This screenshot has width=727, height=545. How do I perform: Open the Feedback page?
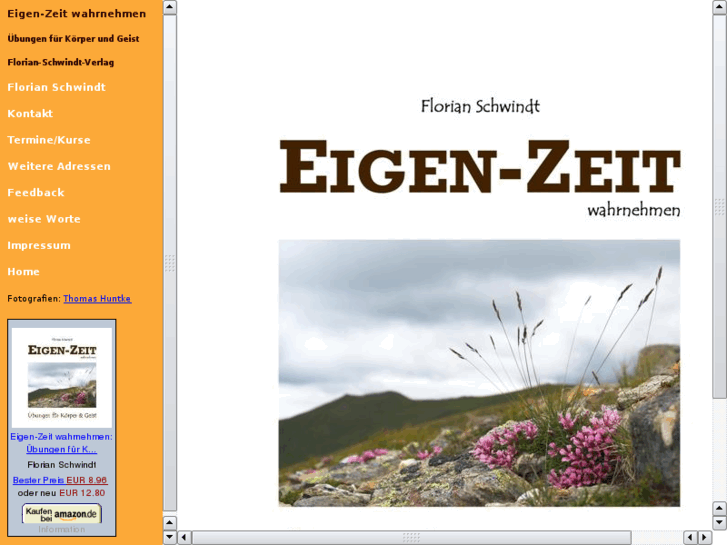coord(36,192)
